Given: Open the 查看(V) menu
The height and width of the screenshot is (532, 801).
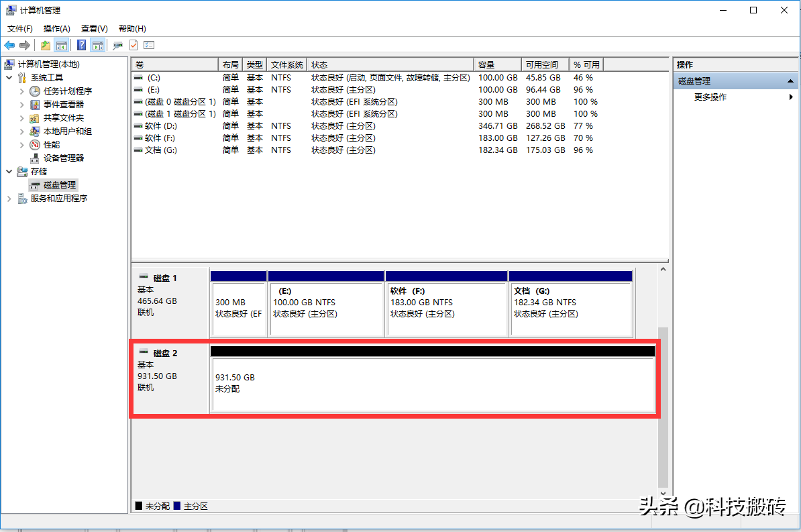Looking at the screenshot, I should point(94,29).
